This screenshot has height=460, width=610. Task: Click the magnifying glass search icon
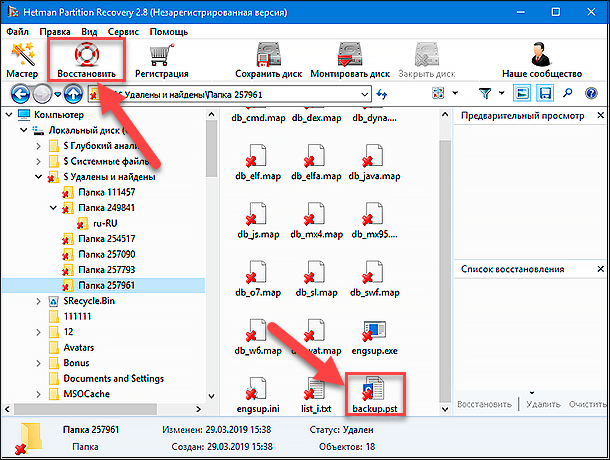(568, 93)
